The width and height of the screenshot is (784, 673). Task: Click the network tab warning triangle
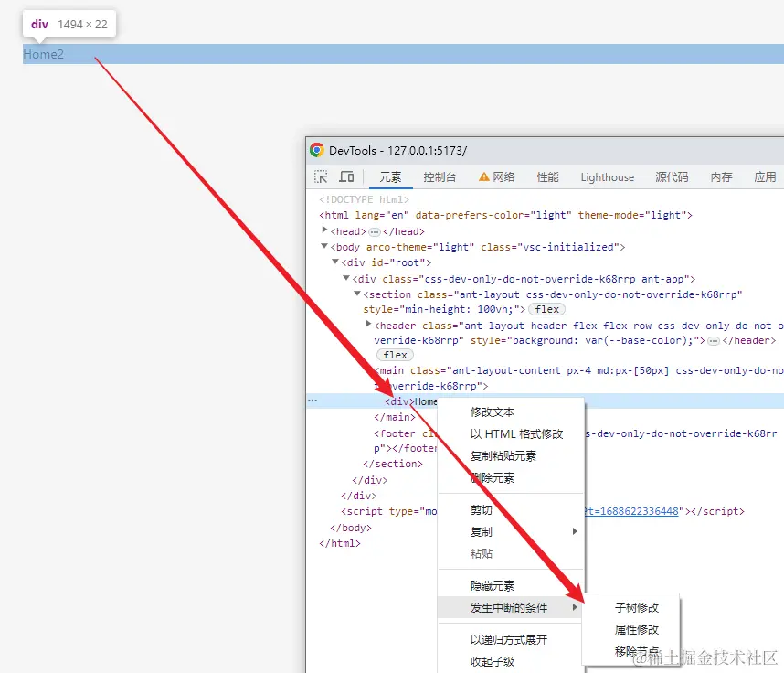(x=483, y=176)
